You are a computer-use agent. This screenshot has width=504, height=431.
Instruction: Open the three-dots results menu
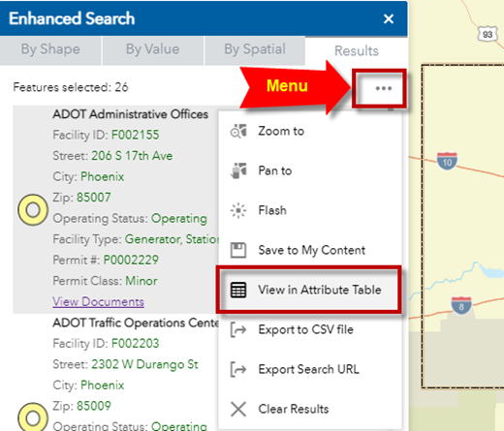tap(384, 88)
